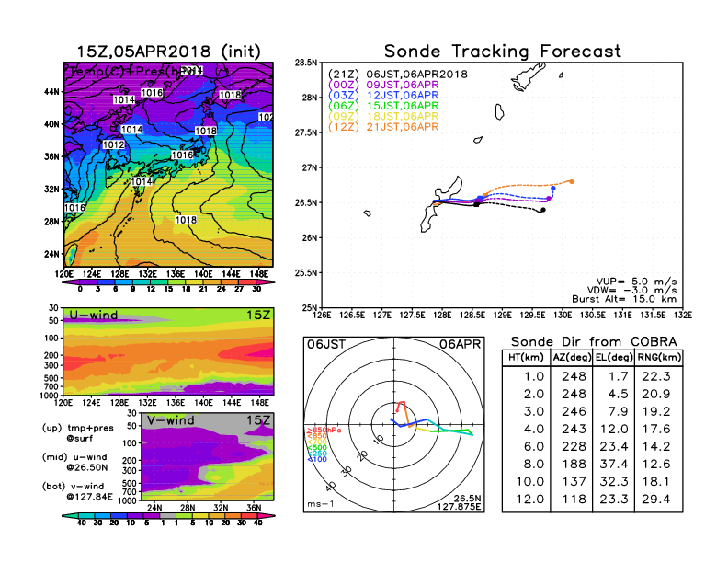Select legend entry '(03Z) 12JST,06APR'
The image size is (728, 563).
tap(383, 96)
